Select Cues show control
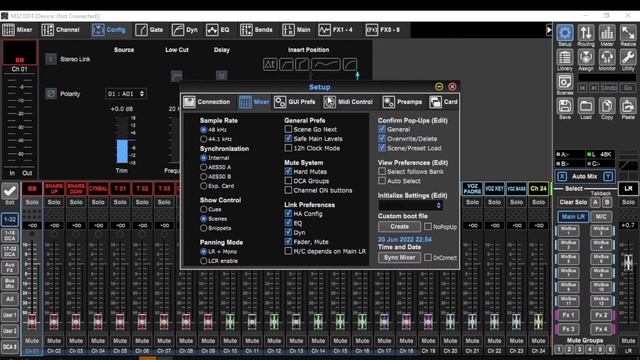 [203, 209]
